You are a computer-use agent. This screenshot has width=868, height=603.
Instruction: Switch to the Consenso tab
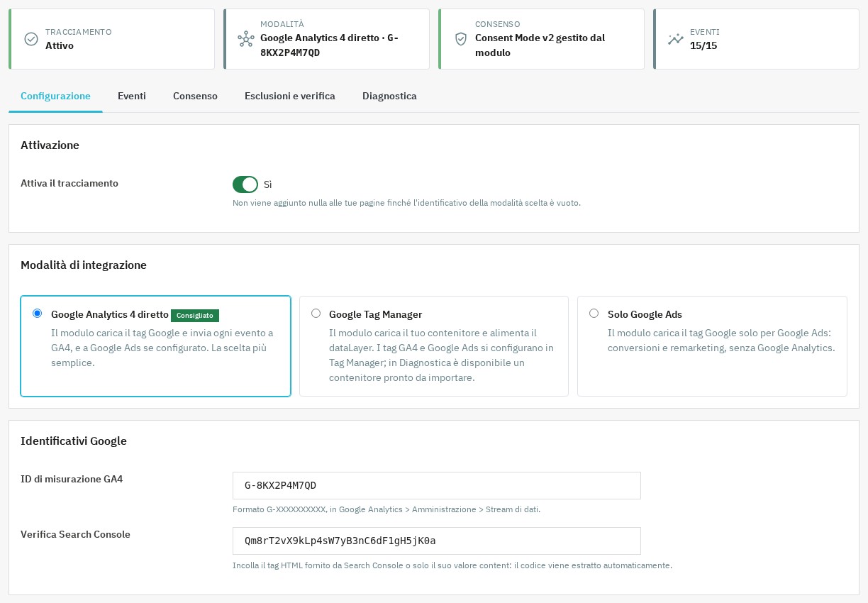tap(195, 96)
